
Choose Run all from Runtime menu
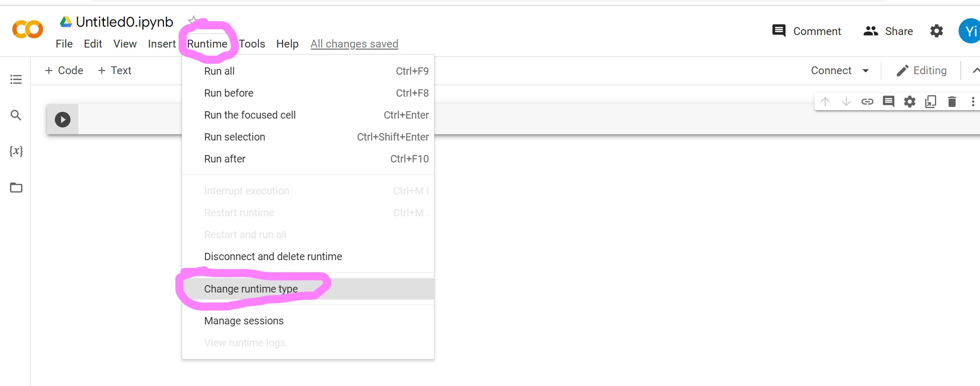219,71
